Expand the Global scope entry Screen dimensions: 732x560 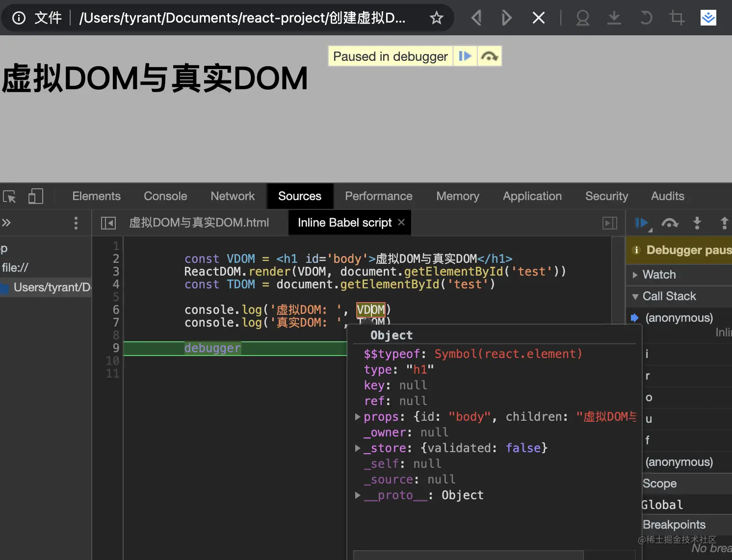coord(662,505)
